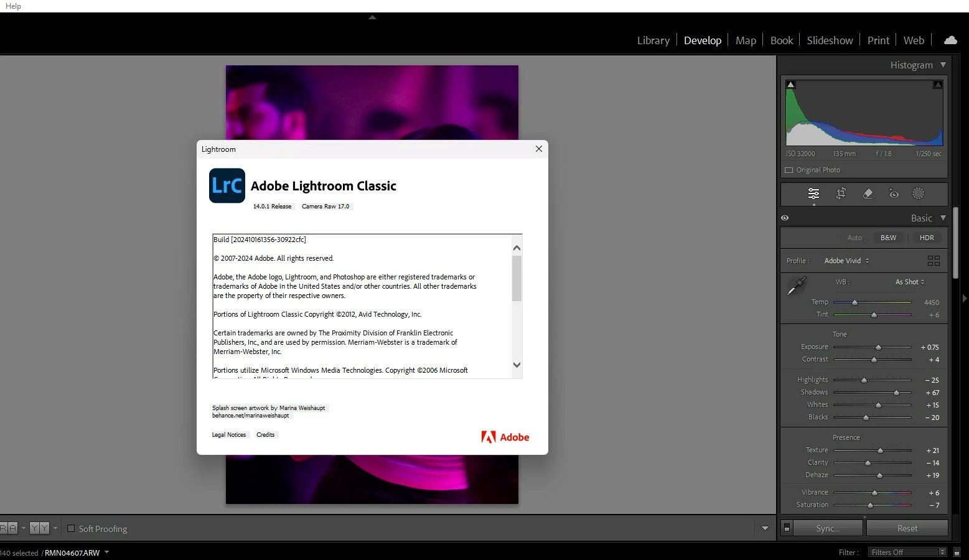Click the Before/After Y|Y view button
969x560 pixels.
[x=39, y=528]
